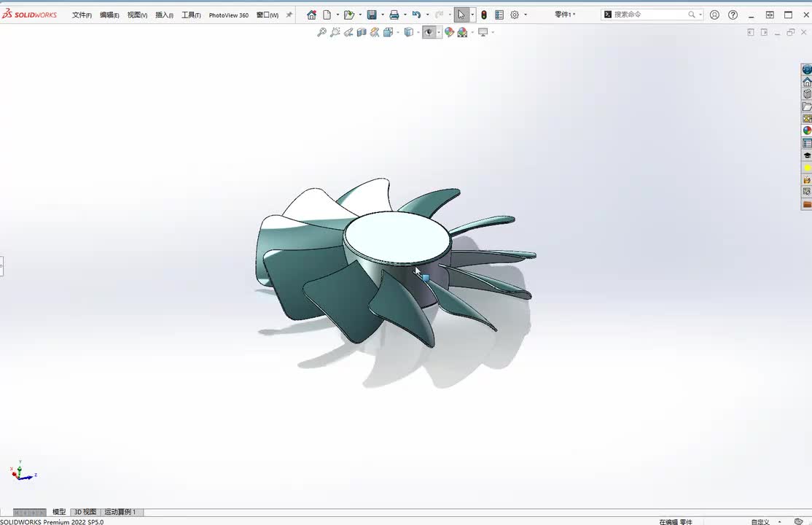Image resolution: width=812 pixels, height=525 pixels.
Task: Open the user login account icon
Action: [714, 15]
